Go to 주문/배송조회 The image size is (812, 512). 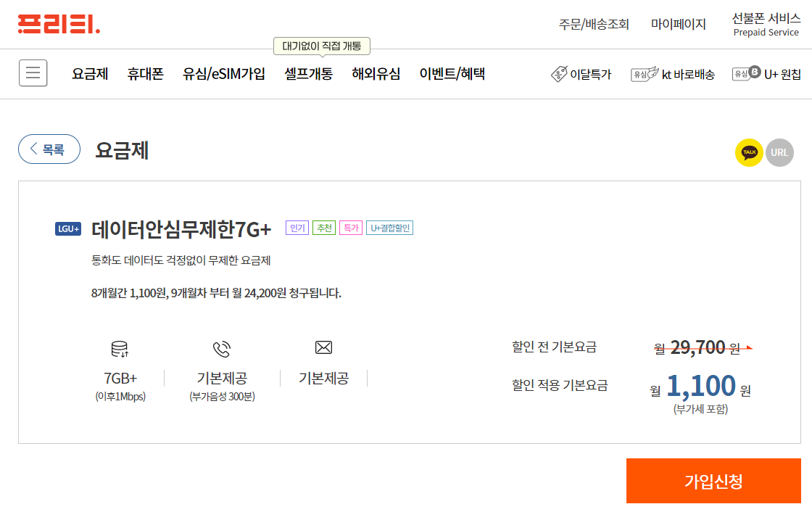click(594, 25)
